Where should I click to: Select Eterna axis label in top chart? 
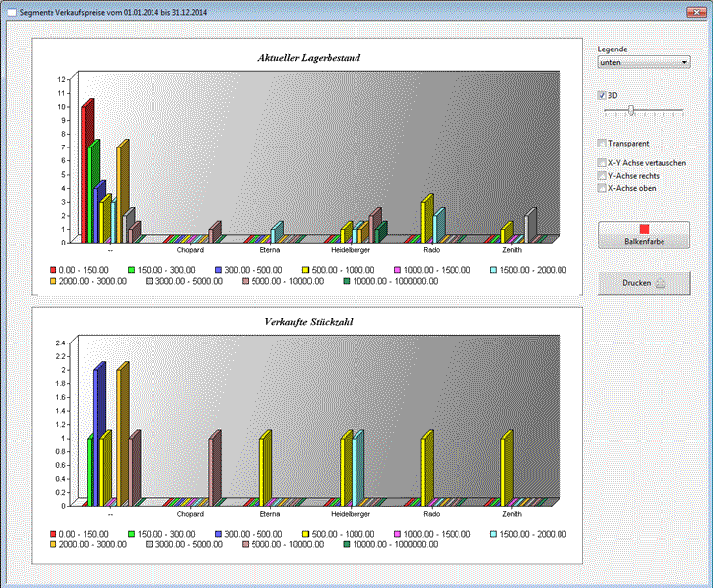click(270, 250)
